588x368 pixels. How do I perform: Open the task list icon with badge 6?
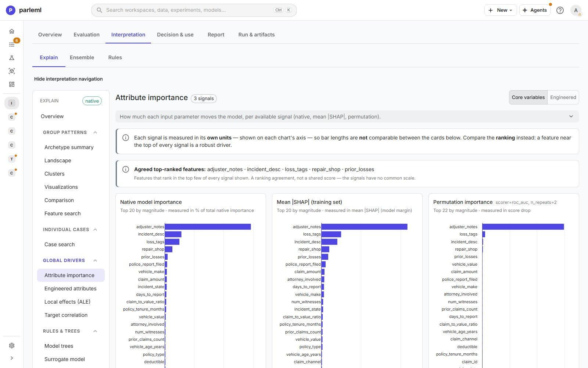click(12, 45)
